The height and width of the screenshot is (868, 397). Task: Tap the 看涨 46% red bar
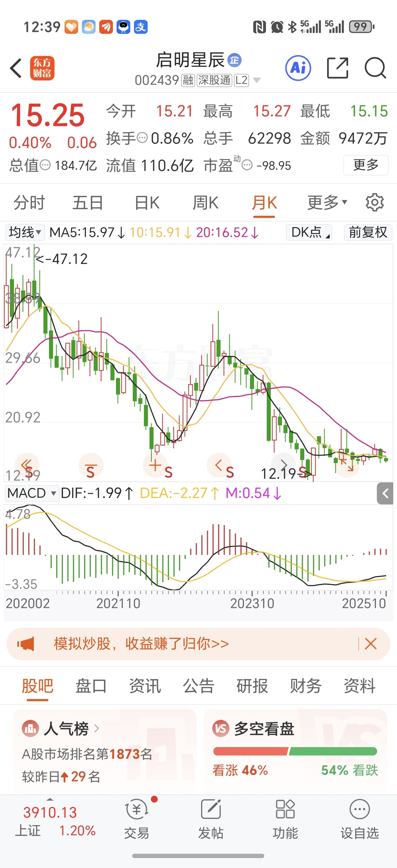coord(251,751)
